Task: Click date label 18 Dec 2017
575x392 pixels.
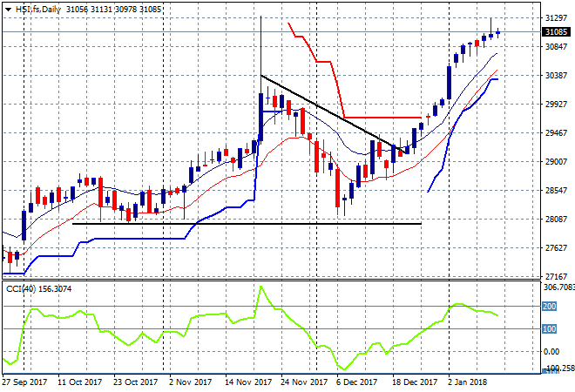Action: (415, 382)
